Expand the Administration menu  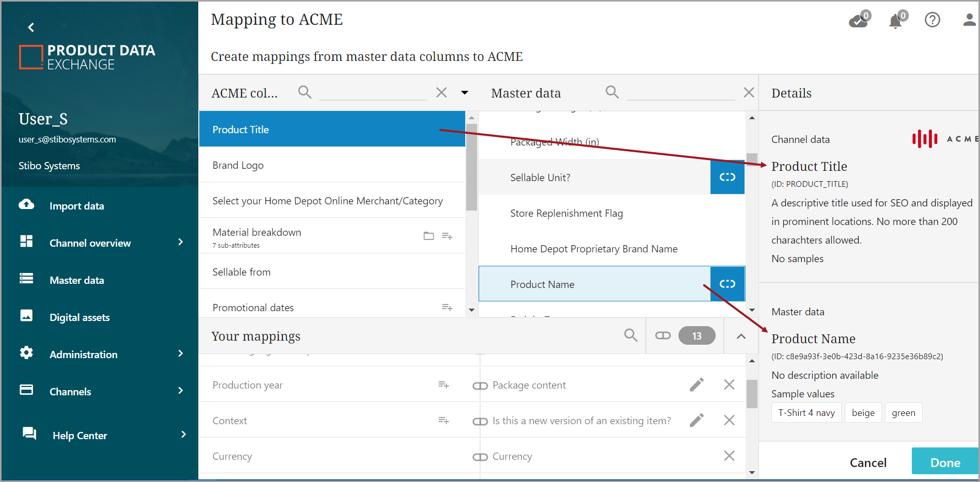(180, 354)
